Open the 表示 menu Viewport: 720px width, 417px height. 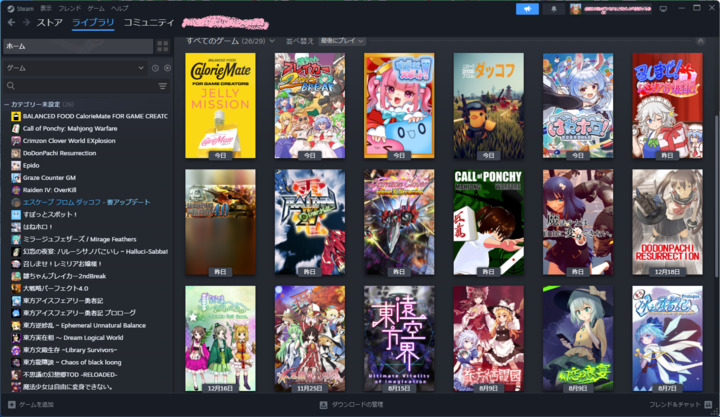[x=46, y=9]
